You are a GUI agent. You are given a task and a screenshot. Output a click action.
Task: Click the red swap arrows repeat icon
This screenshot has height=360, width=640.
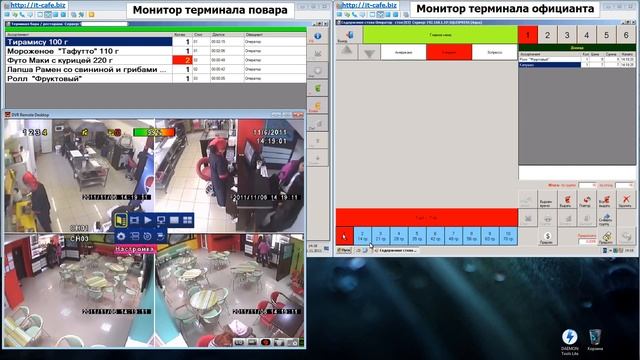[x=587, y=200]
